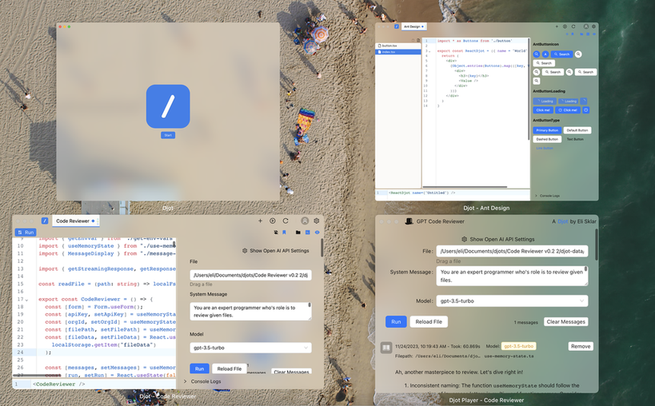Open the user avatar in Code Reviewer window

tap(305, 221)
